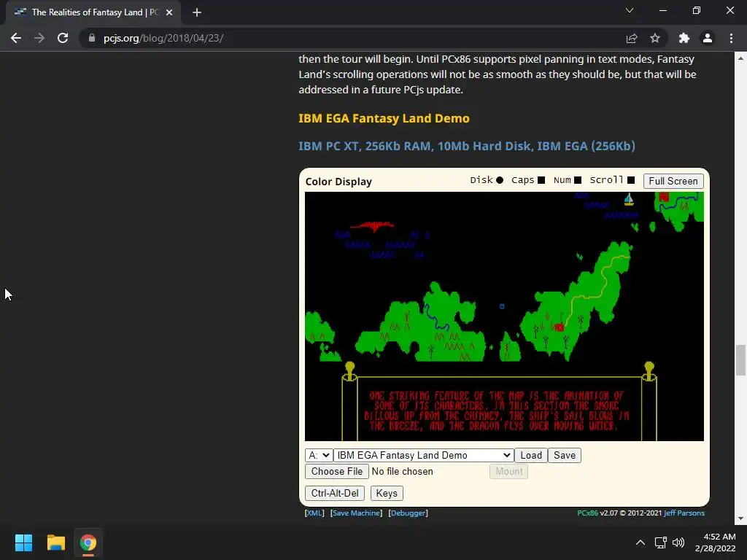Reload the pcjs.org page
This screenshot has height=560, width=747.
63,38
